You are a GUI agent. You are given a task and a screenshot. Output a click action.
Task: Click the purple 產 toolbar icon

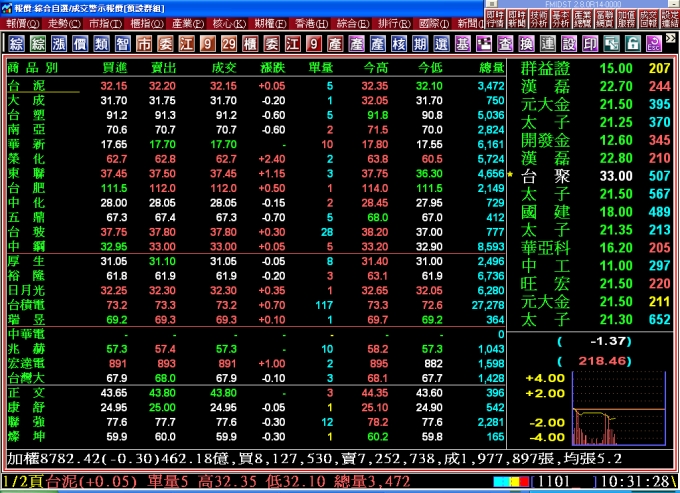[x=356, y=43]
